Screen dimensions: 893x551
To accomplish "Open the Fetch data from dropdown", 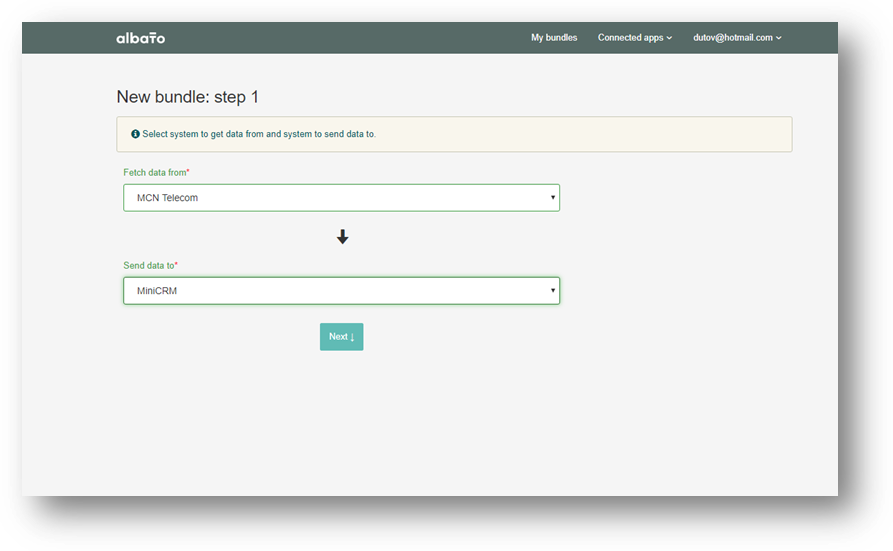I will click(x=342, y=198).
